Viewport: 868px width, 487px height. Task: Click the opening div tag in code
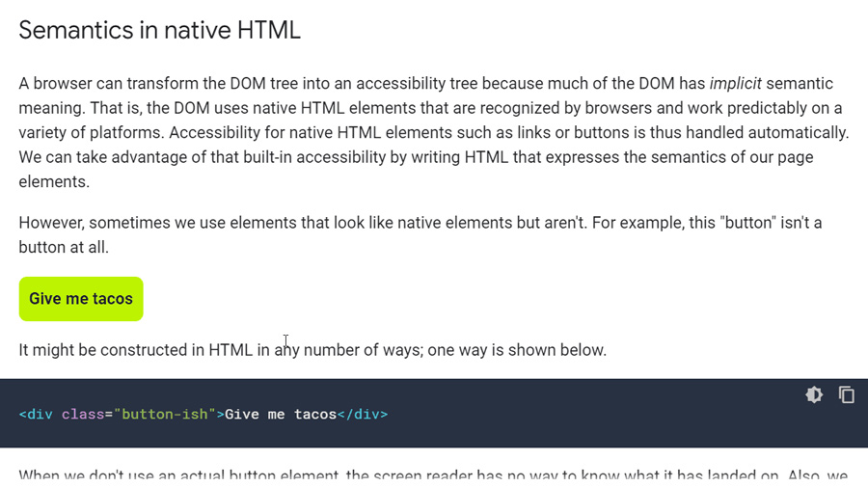36,415
